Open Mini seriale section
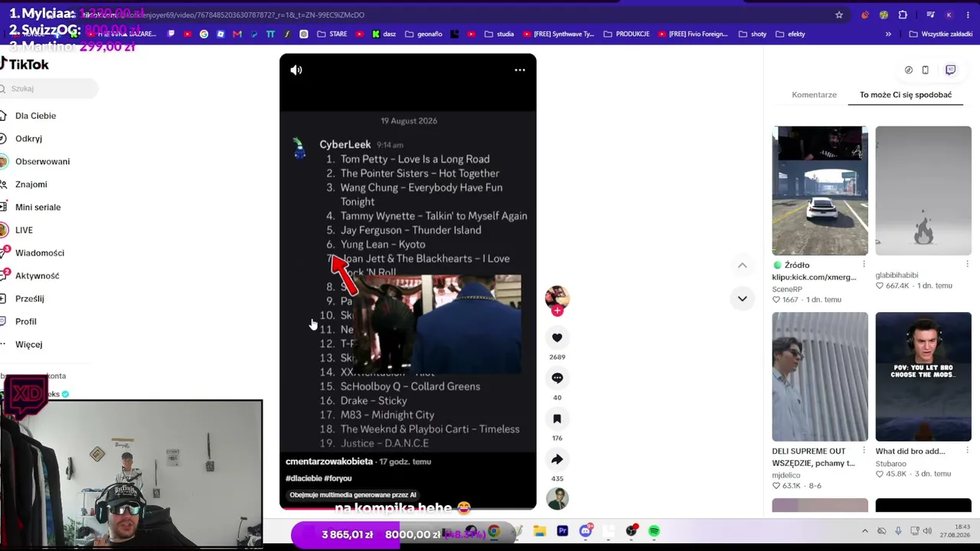 click(38, 207)
